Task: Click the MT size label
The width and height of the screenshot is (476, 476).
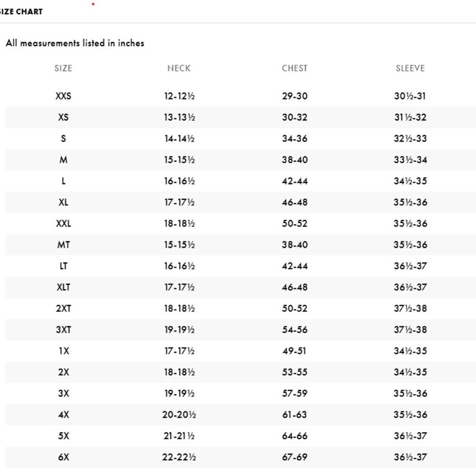Action: [x=63, y=245]
